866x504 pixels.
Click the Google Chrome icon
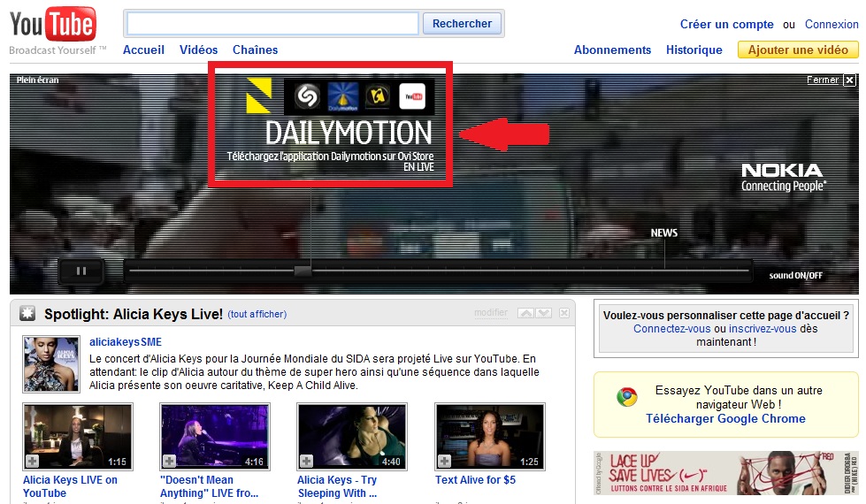coord(627,397)
